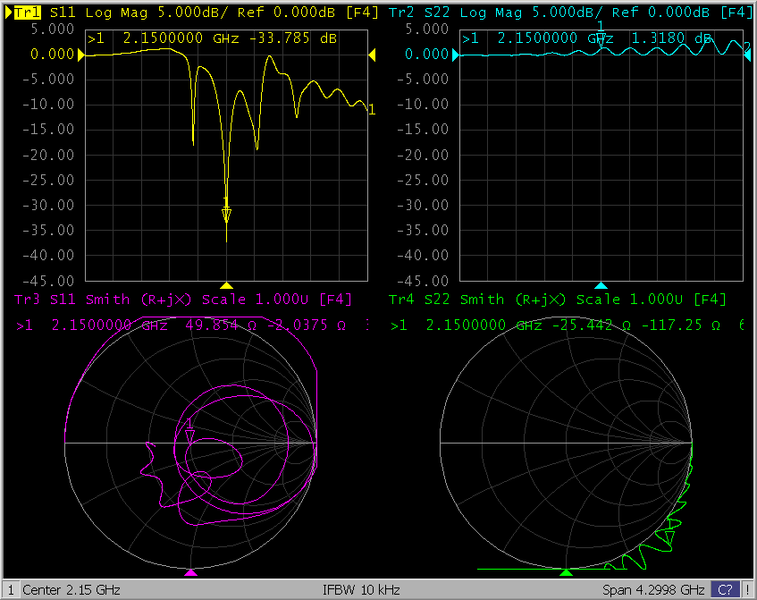Click green marker triangle under Tr4 Smith chart
Screen dimensions: 757x600
[566, 573]
